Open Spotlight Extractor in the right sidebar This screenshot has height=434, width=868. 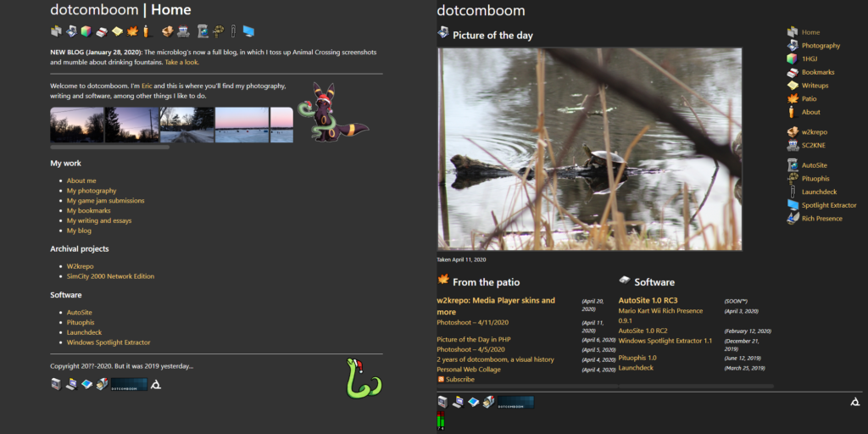coord(828,205)
